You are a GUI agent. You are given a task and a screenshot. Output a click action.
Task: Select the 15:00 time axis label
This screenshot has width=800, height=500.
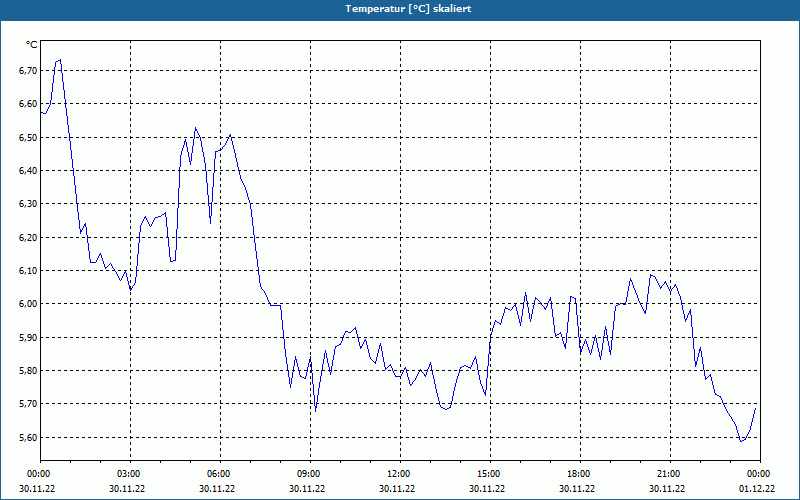click(488, 474)
